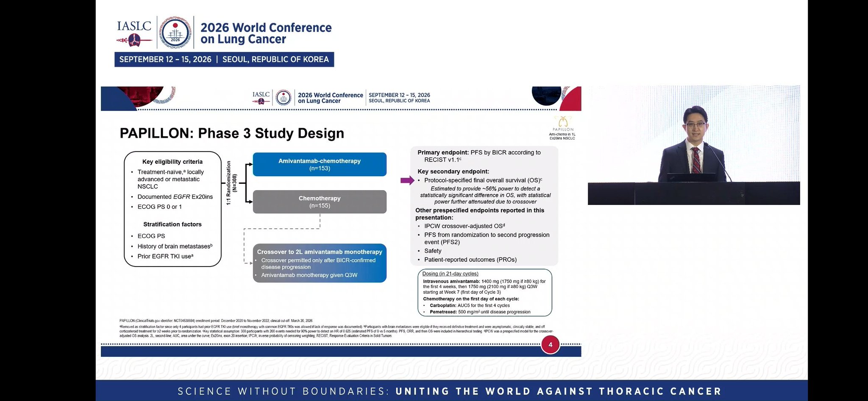
Task: Click the PAPILLON butterfly logo on slide
Action: 563,123
